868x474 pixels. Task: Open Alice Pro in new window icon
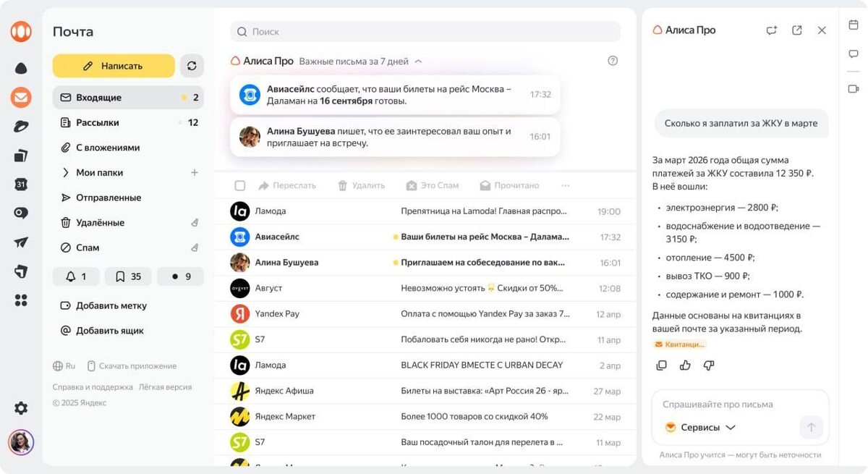pyautogui.click(x=797, y=30)
